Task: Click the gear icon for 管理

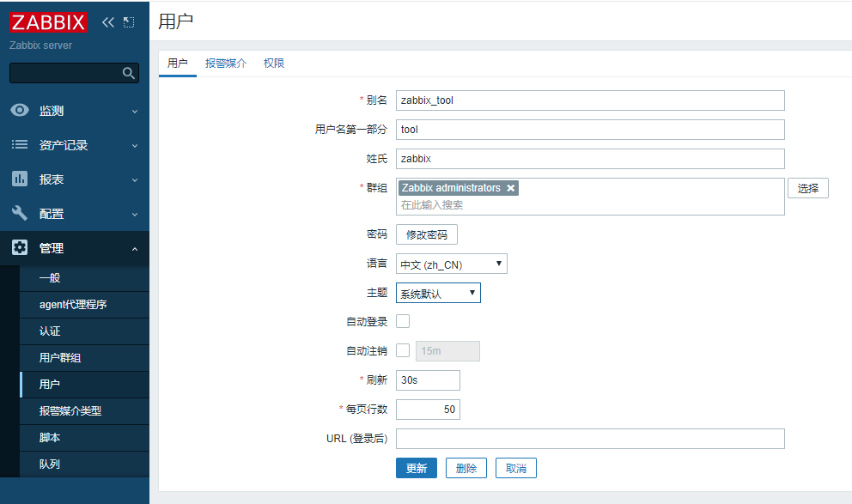Action: pyautogui.click(x=20, y=247)
